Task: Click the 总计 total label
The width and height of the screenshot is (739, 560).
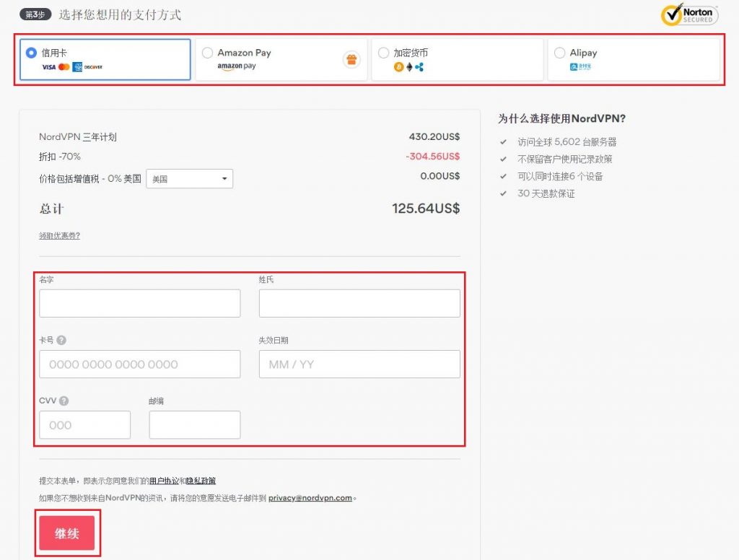Action: tap(51, 209)
